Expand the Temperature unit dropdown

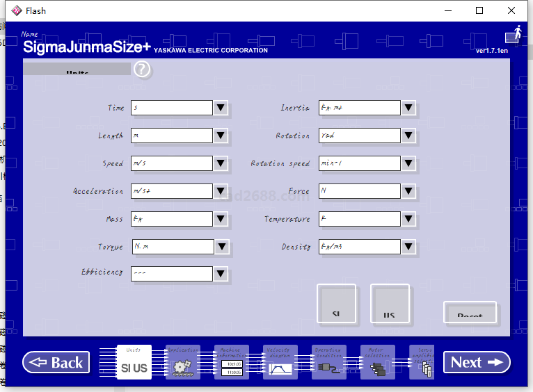coord(408,219)
